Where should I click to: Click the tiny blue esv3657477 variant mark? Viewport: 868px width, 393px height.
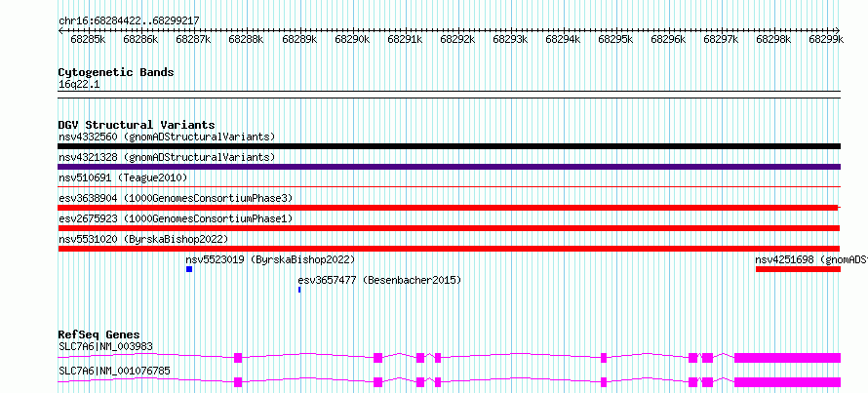(299, 290)
